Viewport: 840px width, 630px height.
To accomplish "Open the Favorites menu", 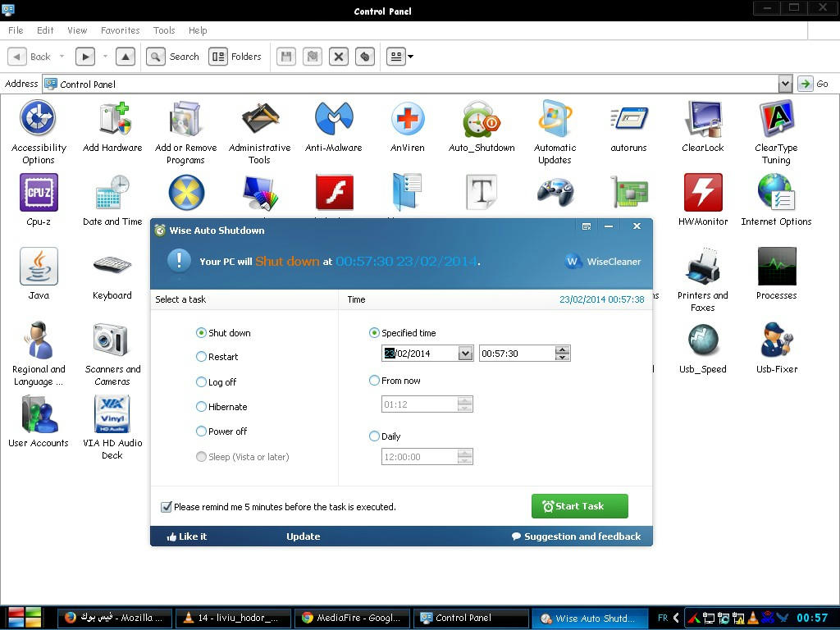I will [x=120, y=30].
